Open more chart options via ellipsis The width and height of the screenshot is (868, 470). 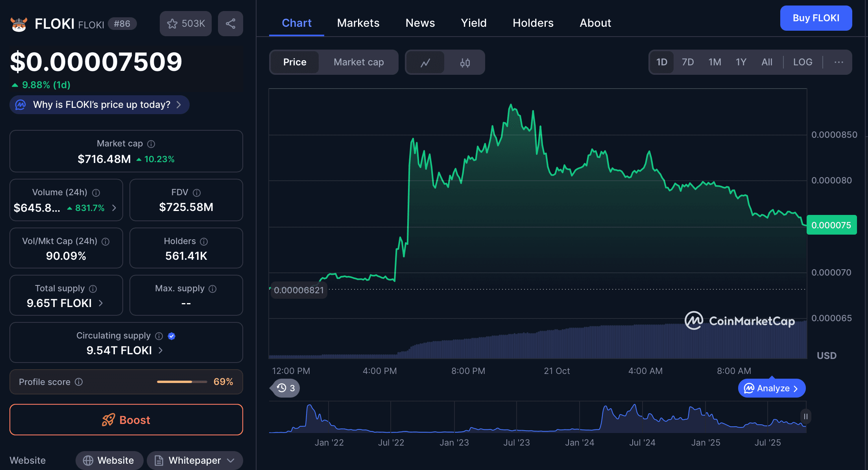[x=838, y=62]
